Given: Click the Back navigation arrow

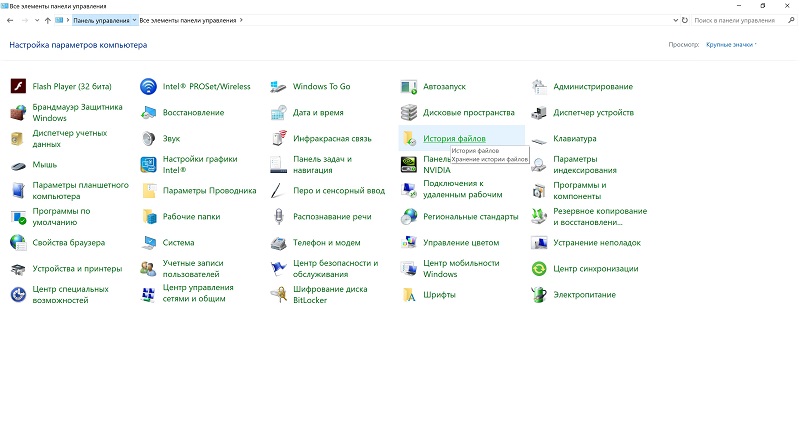Looking at the screenshot, I should click(x=10, y=20).
